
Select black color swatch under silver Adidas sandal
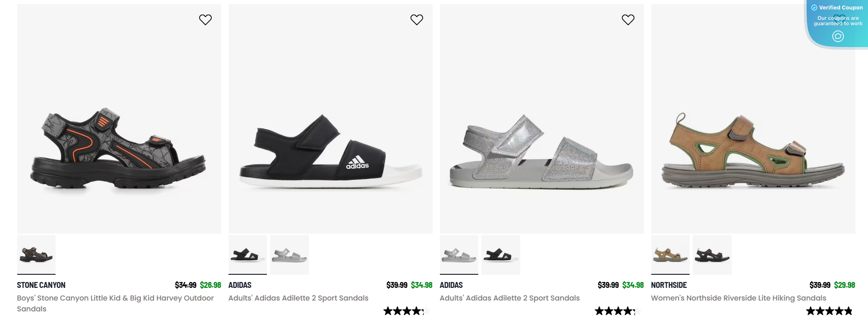point(501,255)
